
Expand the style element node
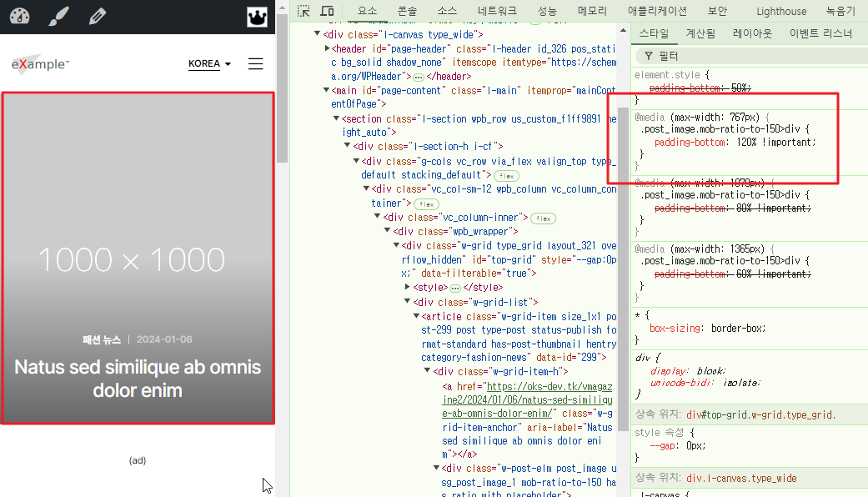pos(408,287)
